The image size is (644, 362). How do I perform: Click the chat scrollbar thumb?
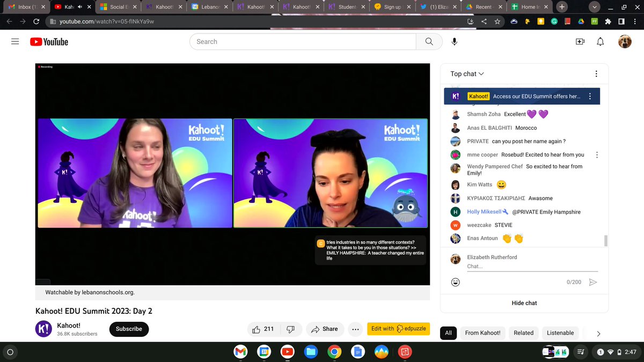(606, 241)
